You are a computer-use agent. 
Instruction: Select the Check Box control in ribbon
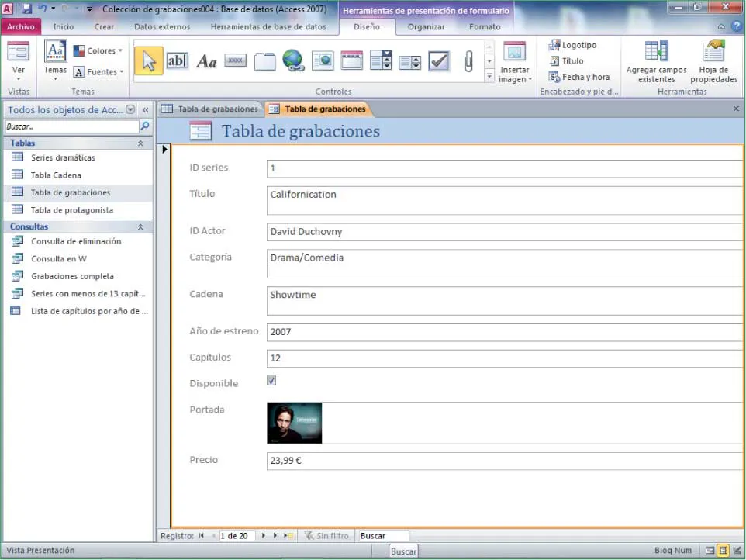(439, 60)
